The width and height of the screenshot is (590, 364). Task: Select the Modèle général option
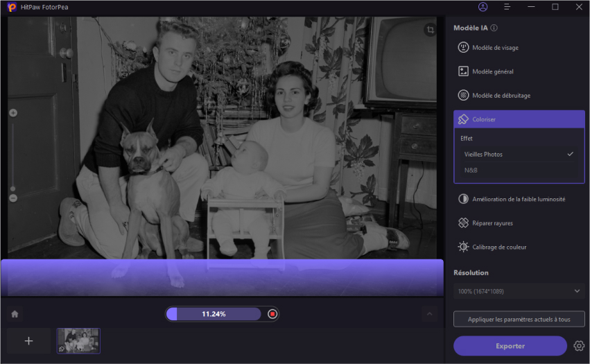[492, 71]
